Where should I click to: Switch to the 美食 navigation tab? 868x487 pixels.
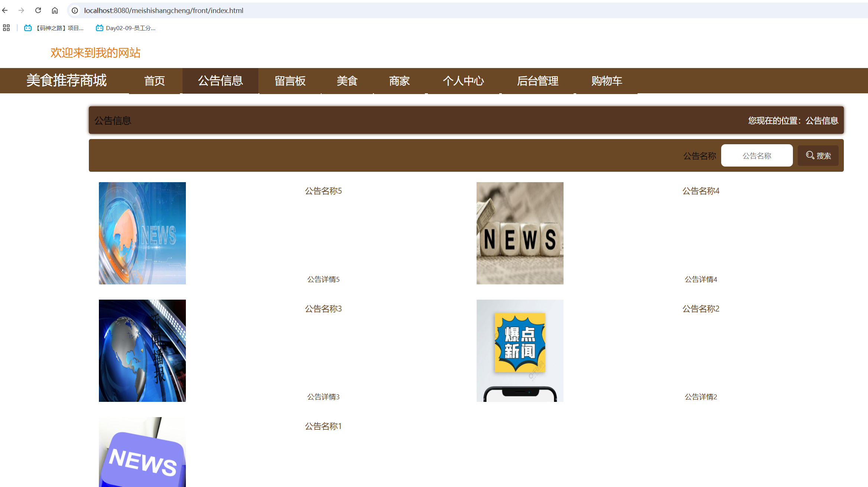347,81
